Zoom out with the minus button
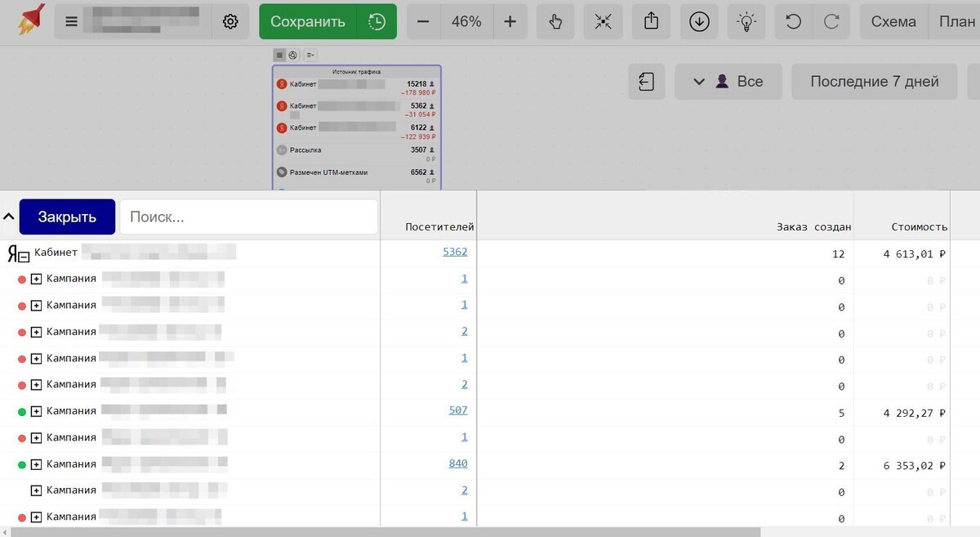This screenshot has height=537, width=980. pyautogui.click(x=423, y=21)
